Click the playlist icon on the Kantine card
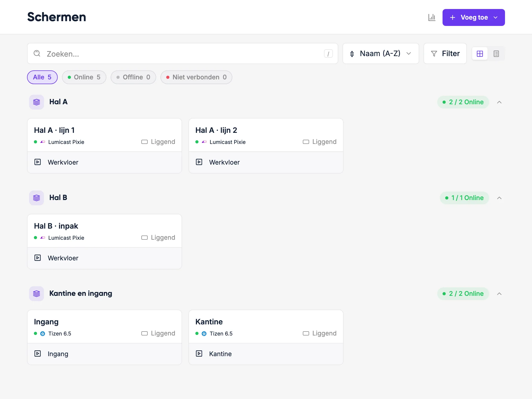Image resolution: width=532 pixels, height=399 pixels. 199,353
